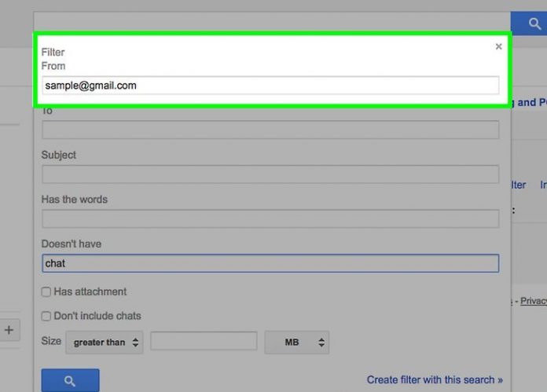Click the main search bar at the top

[271, 23]
